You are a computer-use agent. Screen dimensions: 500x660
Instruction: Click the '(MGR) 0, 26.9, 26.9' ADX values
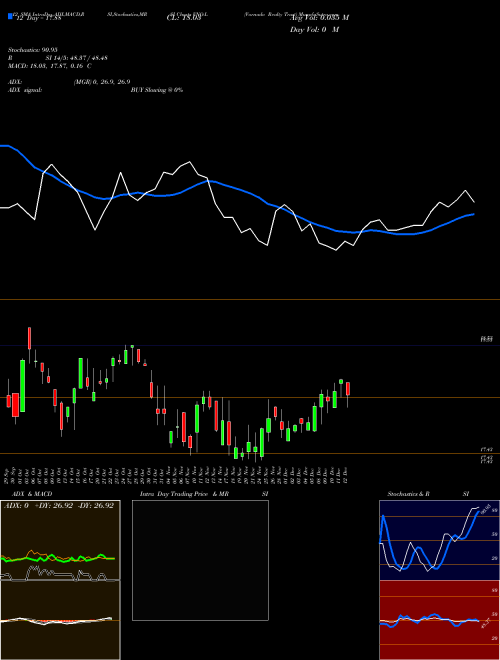pos(102,82)
